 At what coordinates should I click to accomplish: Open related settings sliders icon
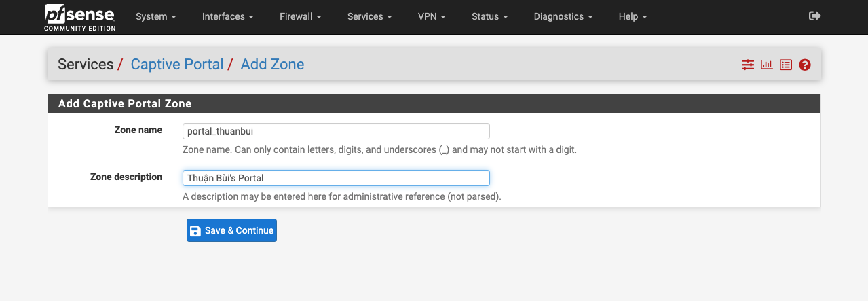click(x=747, y=65)
